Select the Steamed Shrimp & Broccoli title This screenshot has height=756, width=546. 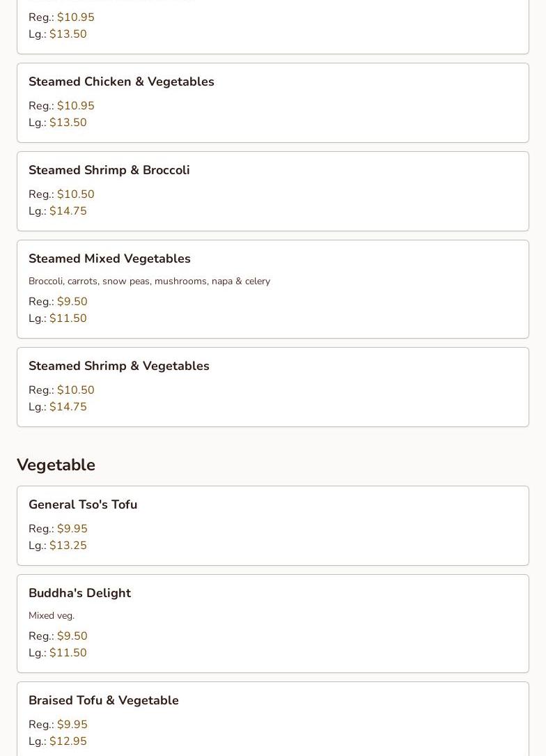click(109, 171)
